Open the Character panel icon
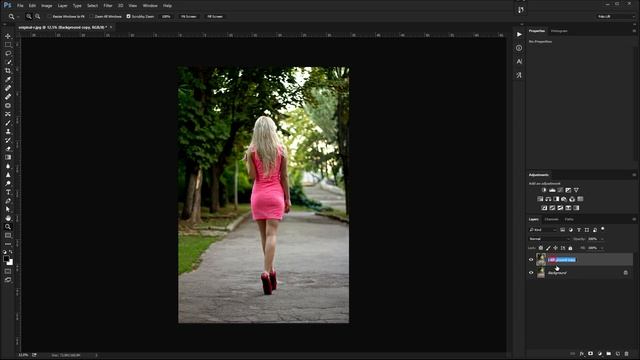Viewport: 640px width, 360px height. tap(519, 61)
